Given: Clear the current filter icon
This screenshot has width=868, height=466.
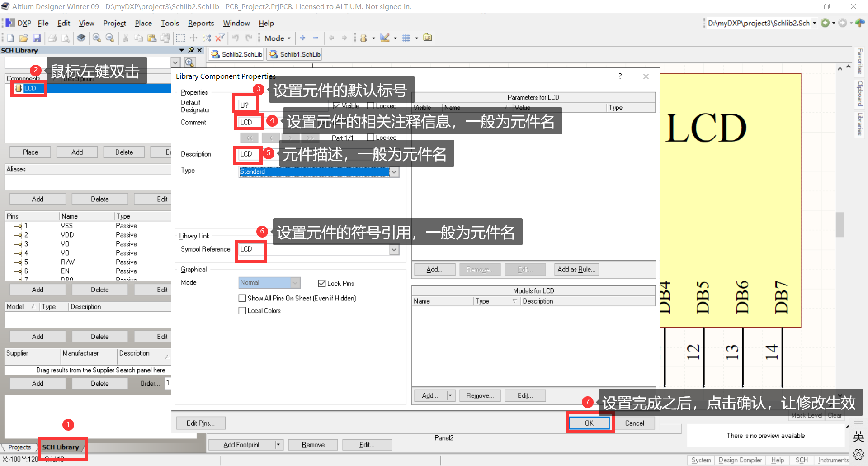Looking at the screenshot, I should pyautogui.click(x=220, y=38).
